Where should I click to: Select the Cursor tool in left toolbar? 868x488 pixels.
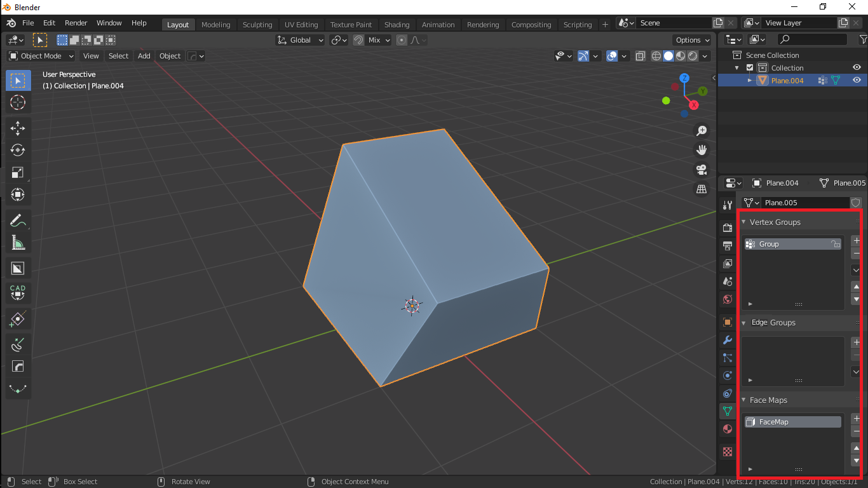18,102
